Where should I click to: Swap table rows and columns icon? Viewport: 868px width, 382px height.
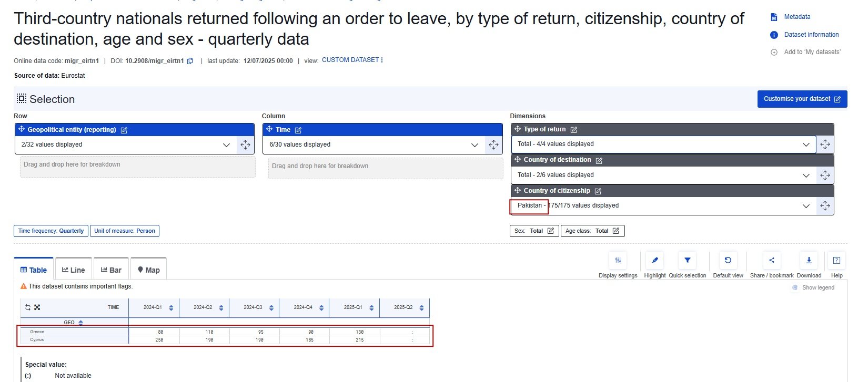28,307
